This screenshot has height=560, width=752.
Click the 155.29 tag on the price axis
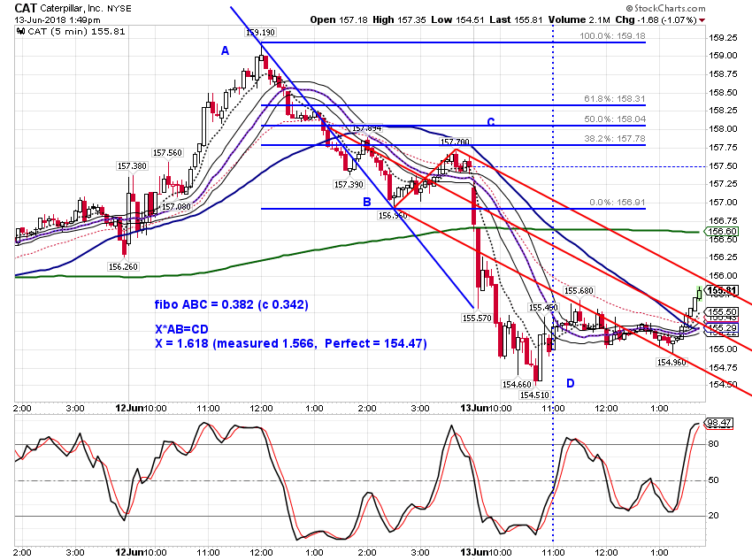(x=721, y=328)
